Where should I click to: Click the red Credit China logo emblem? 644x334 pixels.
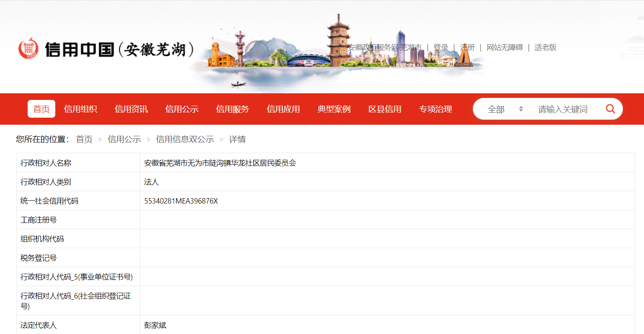(x=28, y=49)
